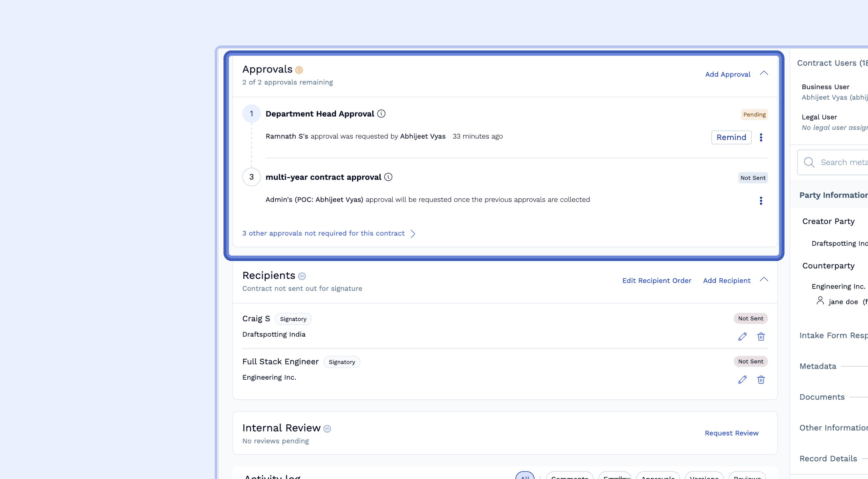
Task: Edit Full Stack Engineer recipient pencil icon
Action: [x=742, y=380]
